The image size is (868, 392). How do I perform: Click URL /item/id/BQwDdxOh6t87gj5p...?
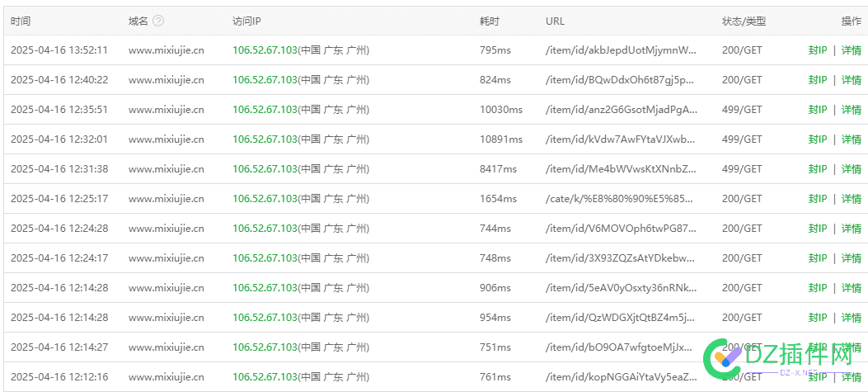coord(619,80)
